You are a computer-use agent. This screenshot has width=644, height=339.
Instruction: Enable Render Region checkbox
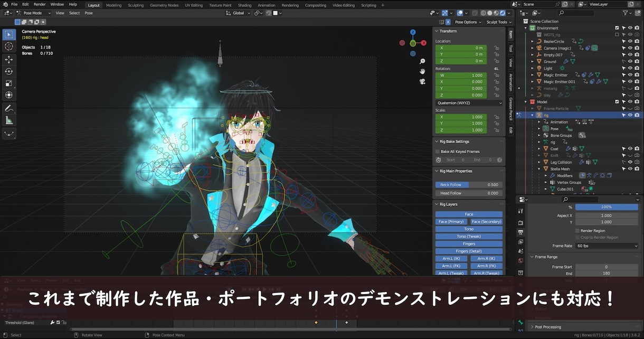(577, 231)
